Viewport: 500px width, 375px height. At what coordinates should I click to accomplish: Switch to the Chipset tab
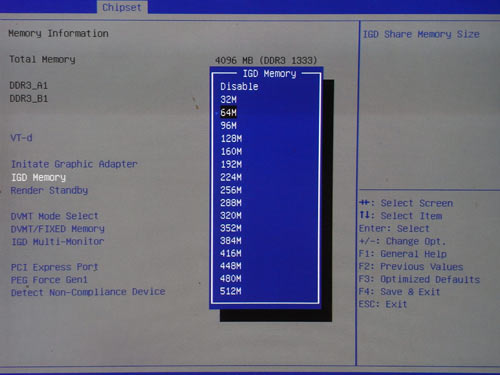click(122, 7)
